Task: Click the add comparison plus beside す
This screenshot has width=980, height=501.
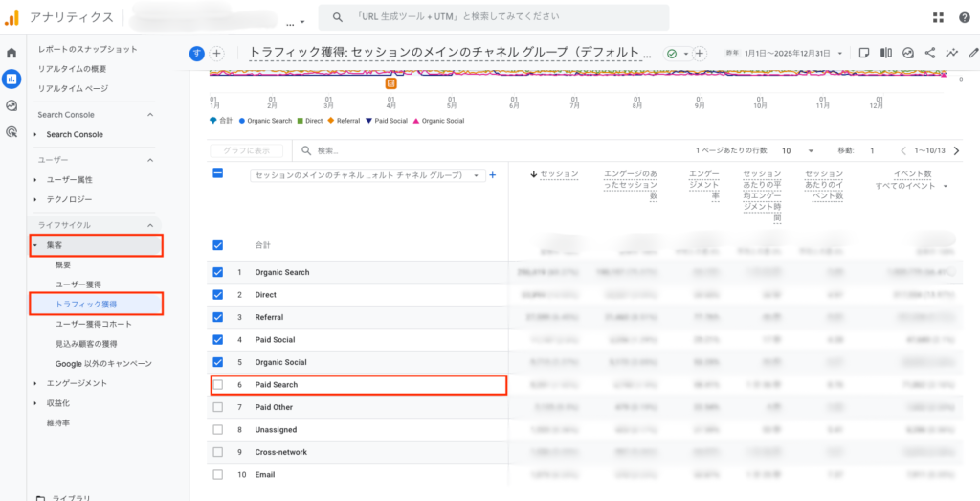Action: (x=216, y=54)
